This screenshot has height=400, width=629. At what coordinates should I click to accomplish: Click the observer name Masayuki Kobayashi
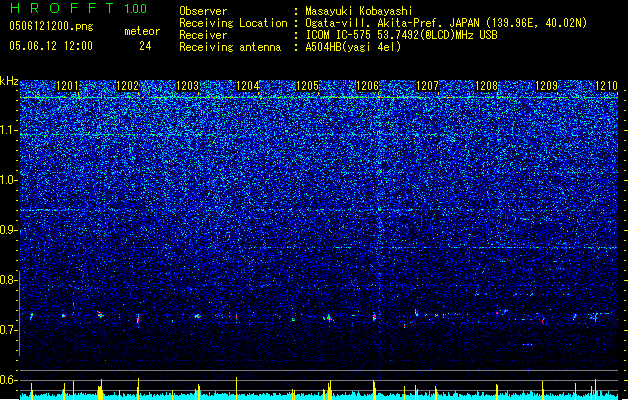359,11
